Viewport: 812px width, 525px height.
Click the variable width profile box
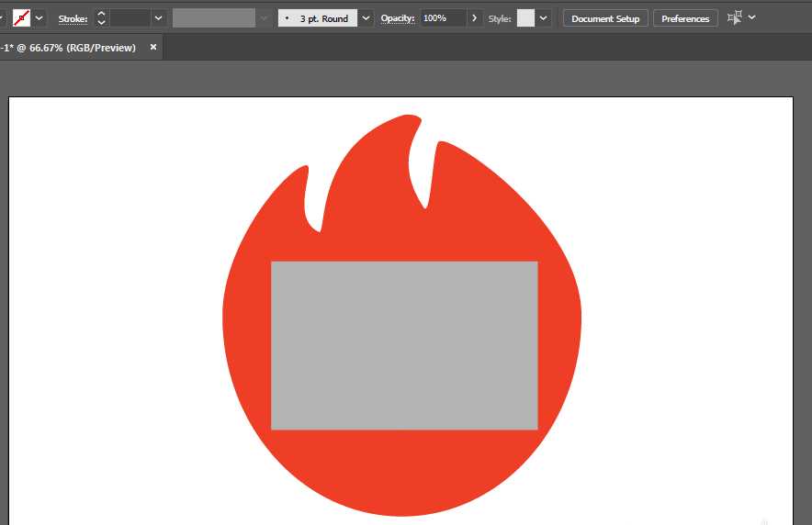(214, 18)
